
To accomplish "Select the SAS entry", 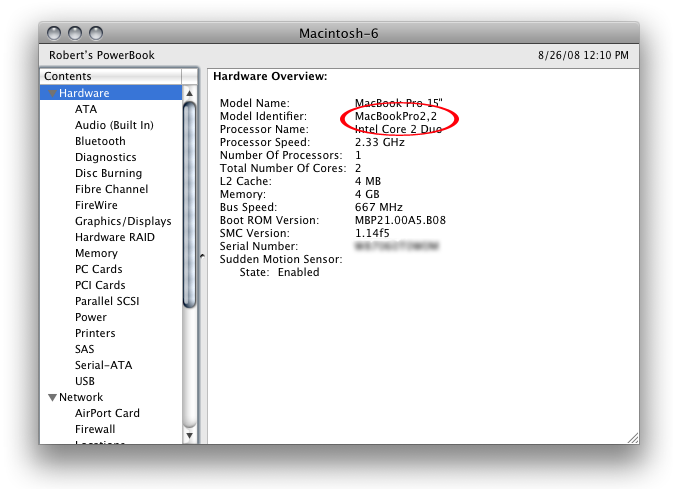I will pyautogui.click(x=84, y=349).
